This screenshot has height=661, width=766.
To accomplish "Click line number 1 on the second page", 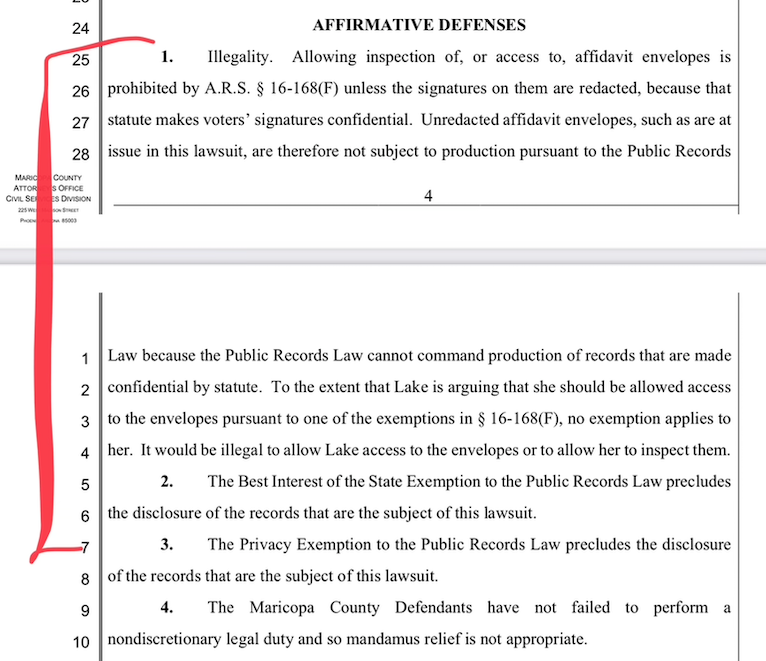I will point(86,359).
